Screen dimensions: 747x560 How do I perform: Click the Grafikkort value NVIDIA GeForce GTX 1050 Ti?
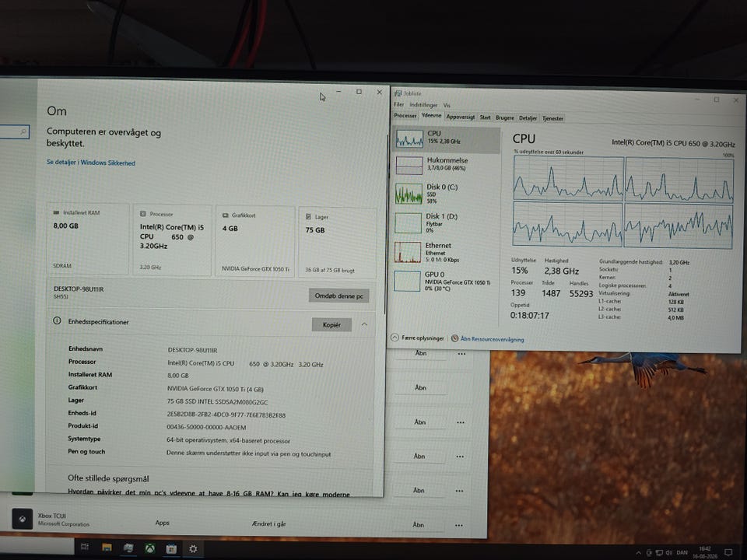[x=216, y=389]
